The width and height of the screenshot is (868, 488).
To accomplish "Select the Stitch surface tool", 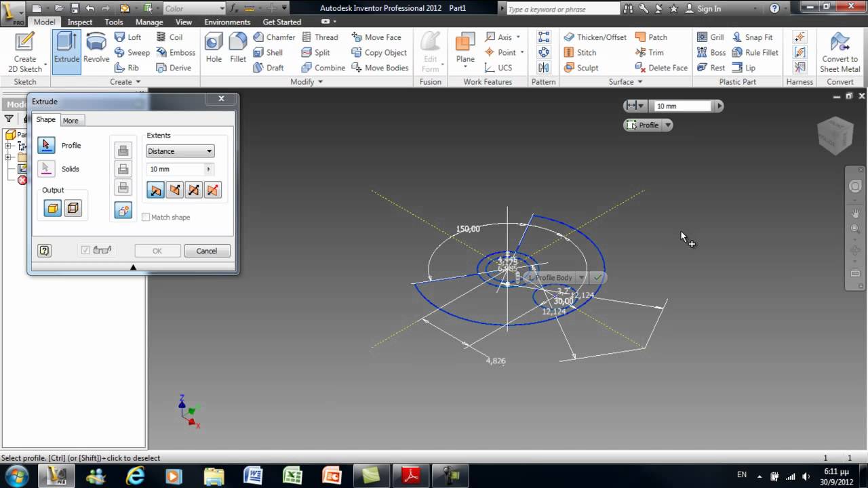I will point(580,52).
